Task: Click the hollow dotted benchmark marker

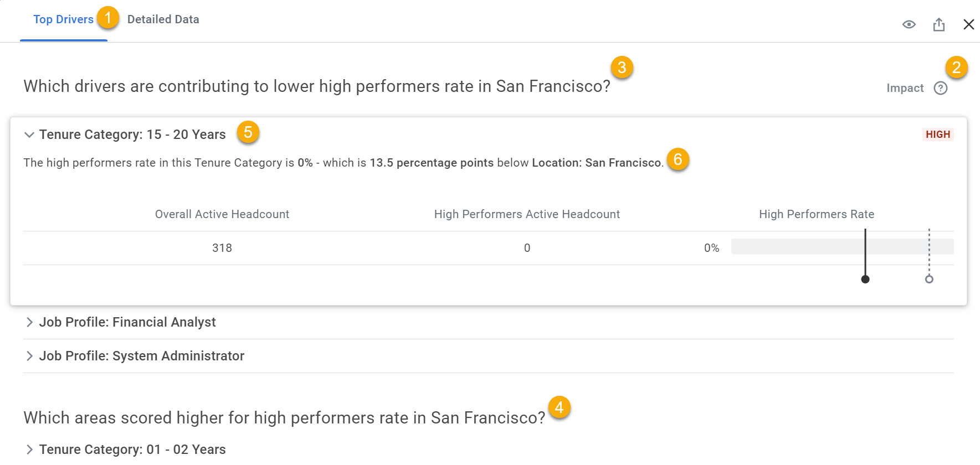Action: [x=929, y=279]
